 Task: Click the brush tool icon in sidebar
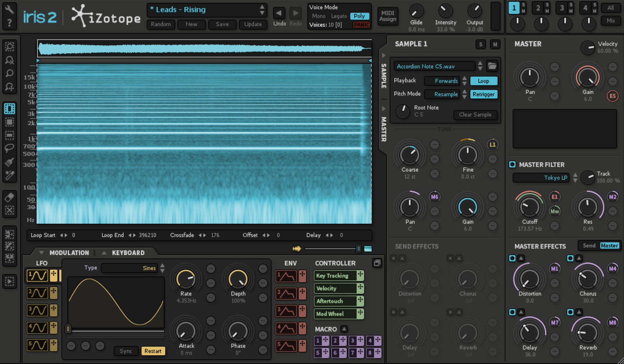9,161
